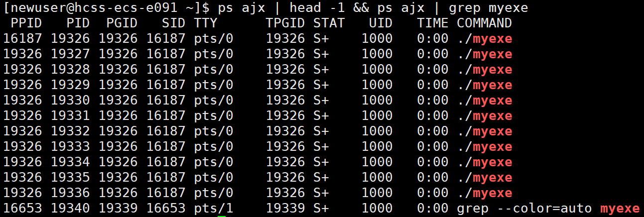644x217 pixels.
Task: Click the SID column header
Action: tap(174, 23)
